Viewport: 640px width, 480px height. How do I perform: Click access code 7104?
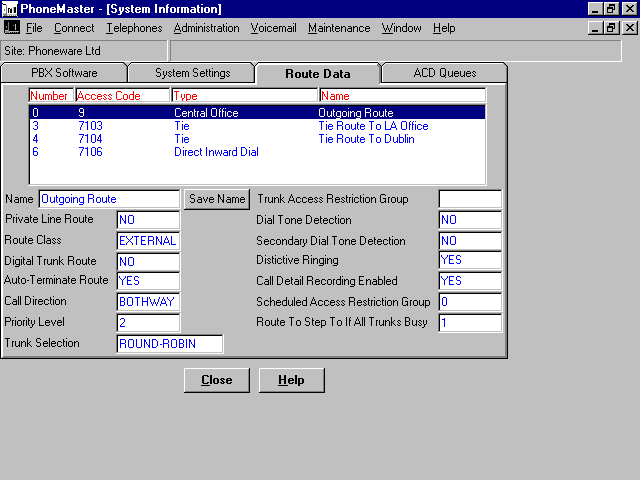pos(90,139)
